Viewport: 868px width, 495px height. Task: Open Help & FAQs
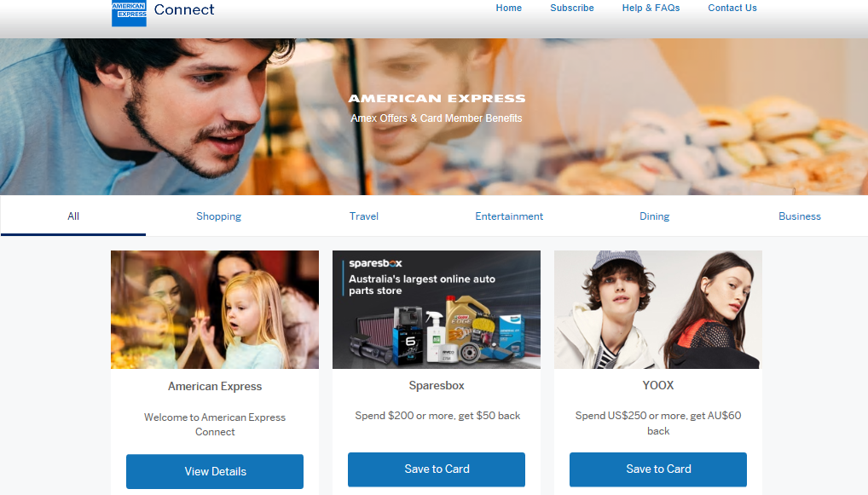coord(651,8)
